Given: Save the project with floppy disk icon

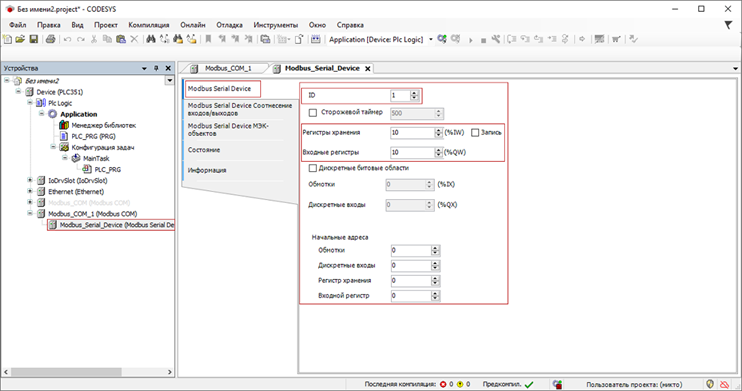Looking at the screenshot, I should pyautogui.click(x=34, y=39).
